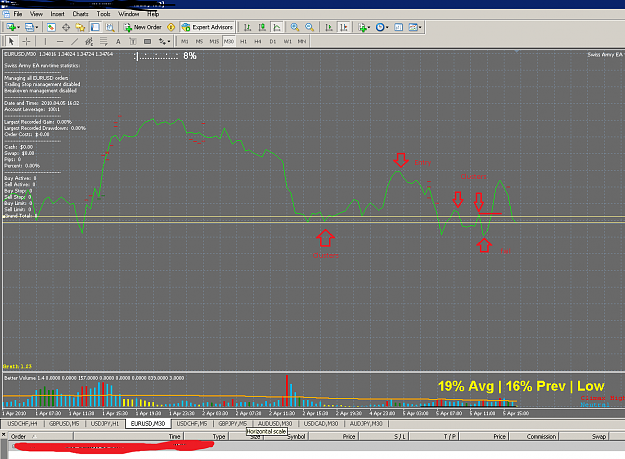The image size is (625, 459).
Task: Click the New Order button
Action: [x=142, y=27]
